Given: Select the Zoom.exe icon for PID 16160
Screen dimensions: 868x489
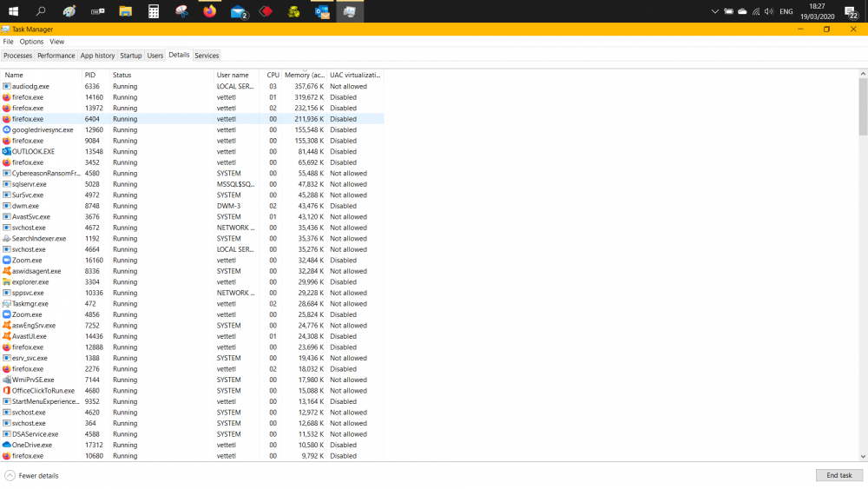Looking at the screenshot, I should [x=7, y=261].
